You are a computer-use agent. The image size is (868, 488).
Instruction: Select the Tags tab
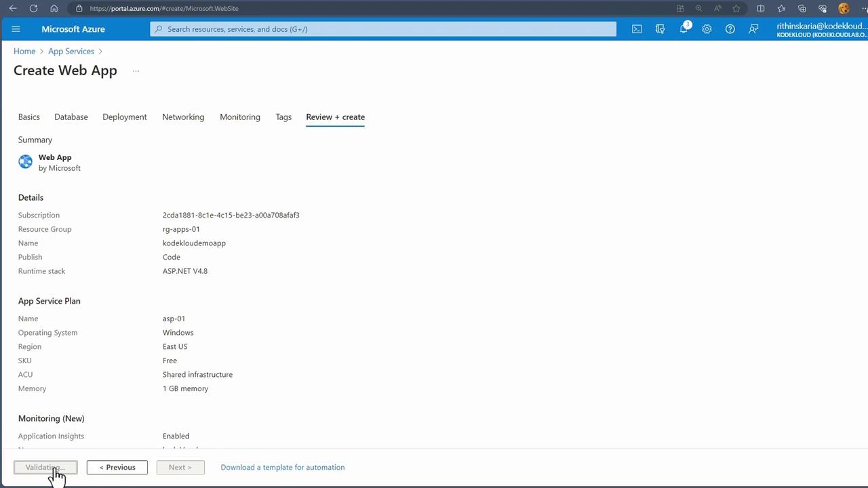[283, 117]
